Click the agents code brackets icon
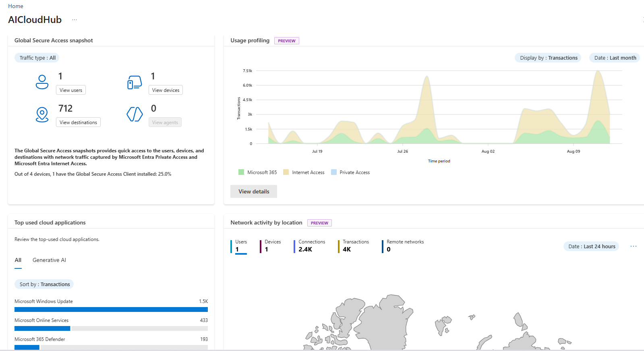This screenshot has width=644, height=351. pyautogui.click(x=135, y=114)
